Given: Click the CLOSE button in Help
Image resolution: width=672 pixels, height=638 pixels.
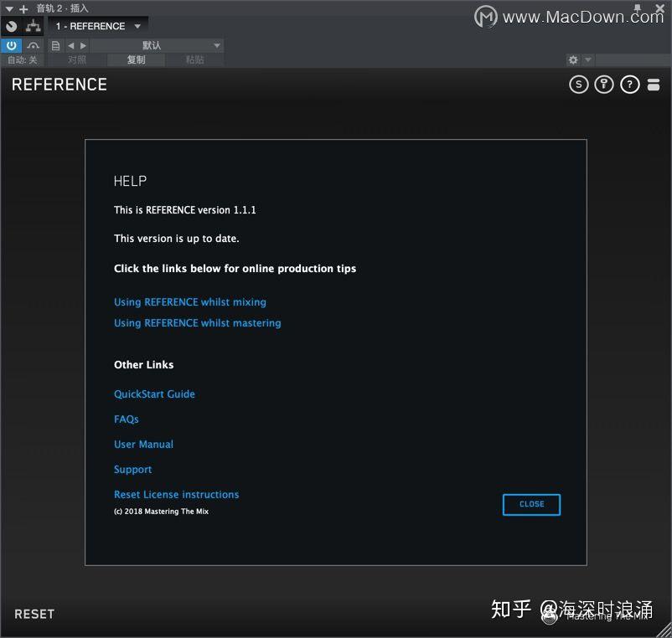Looking at the screenshot, I should 531,504.
